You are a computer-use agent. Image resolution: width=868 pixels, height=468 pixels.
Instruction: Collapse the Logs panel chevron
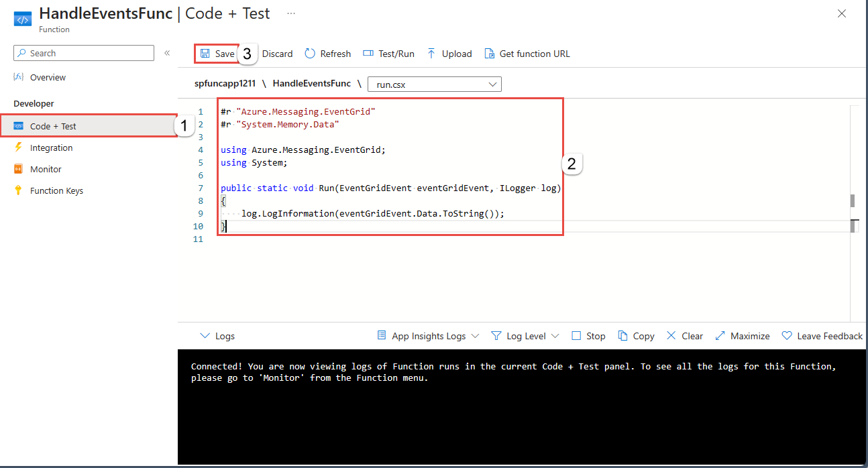click(205, 336)
